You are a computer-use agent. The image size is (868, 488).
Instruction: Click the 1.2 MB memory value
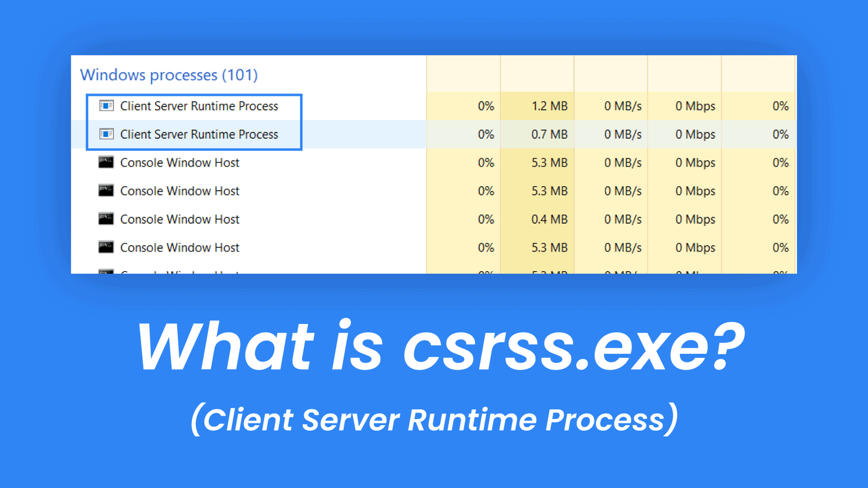pos(550,105)
